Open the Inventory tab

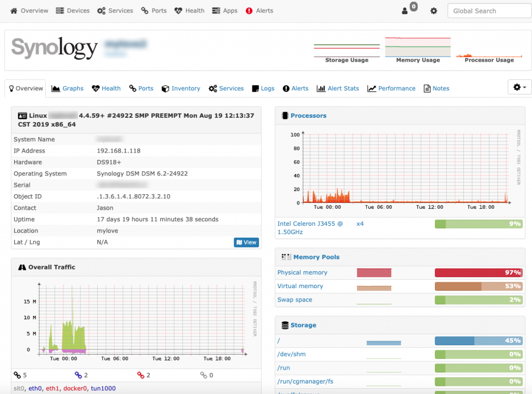[181, 88]
